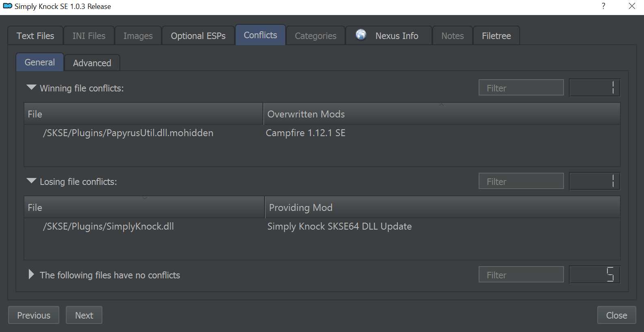The width and height of the screenshot is (644, 332).
Task: Click the no-conflicts Filter field
Action: (521, 275)
